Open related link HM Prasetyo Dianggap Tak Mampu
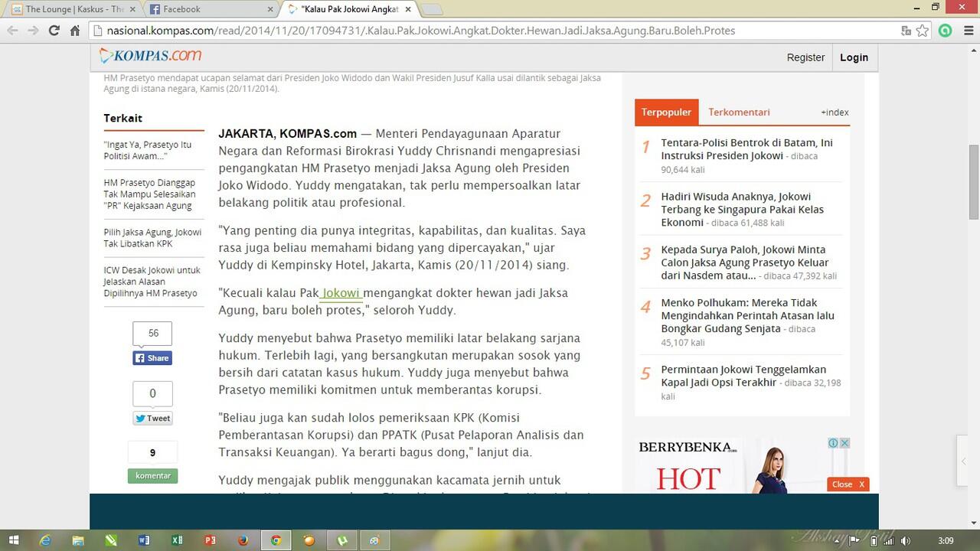The height and width of the screenshot is (551, 980). [149, 194]
